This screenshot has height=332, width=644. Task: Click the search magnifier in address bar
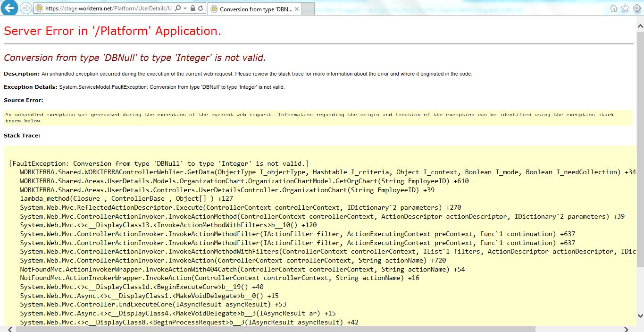[x=178, y=9]
